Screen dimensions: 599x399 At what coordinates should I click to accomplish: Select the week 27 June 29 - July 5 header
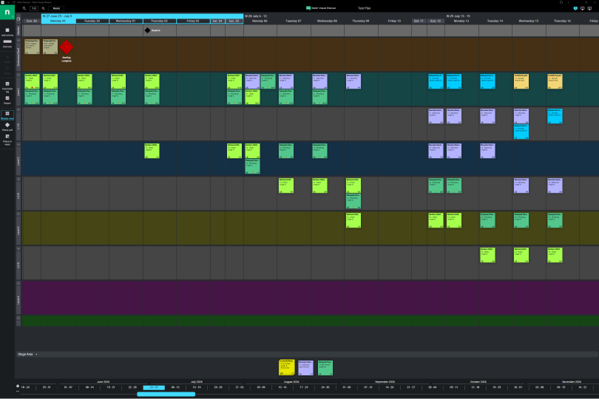(x=142, y=16)
